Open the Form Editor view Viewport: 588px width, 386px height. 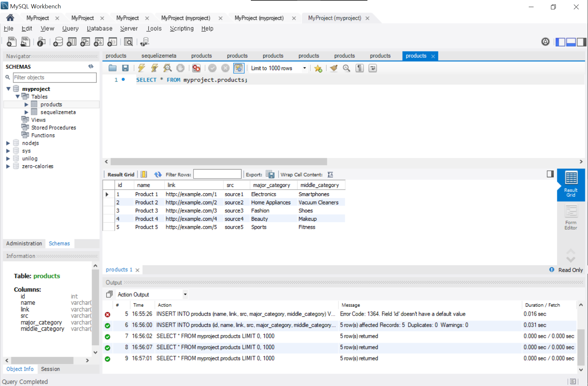571,218
